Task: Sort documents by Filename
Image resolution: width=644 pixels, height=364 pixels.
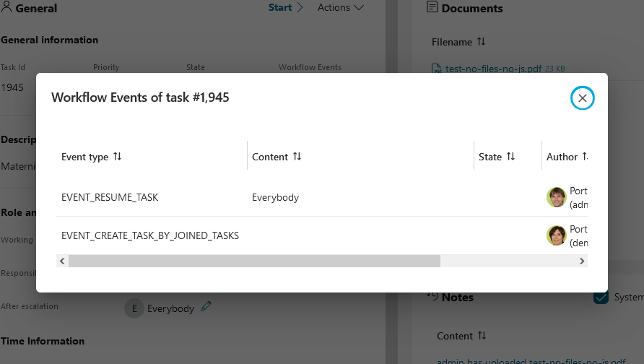Action: click(481, 41)
